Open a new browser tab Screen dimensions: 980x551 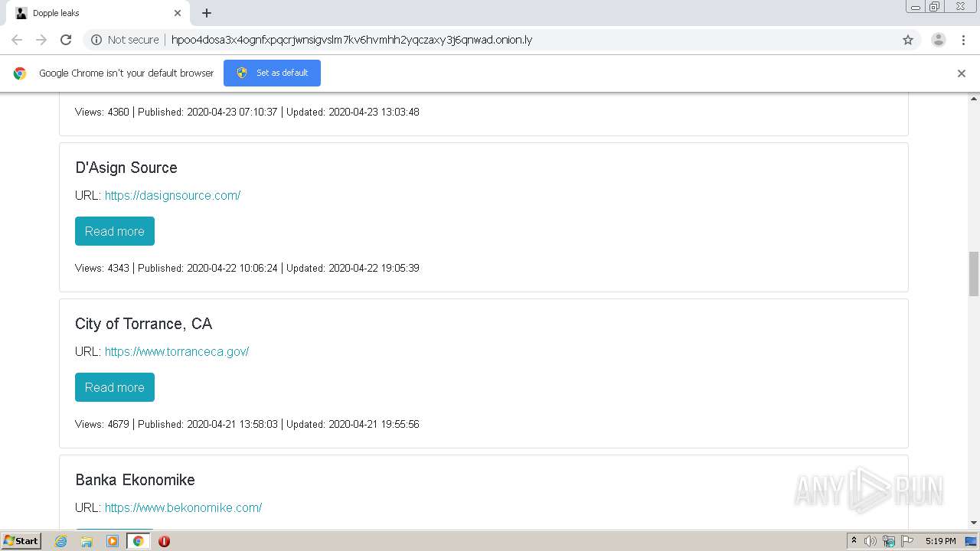click(207, 13)
